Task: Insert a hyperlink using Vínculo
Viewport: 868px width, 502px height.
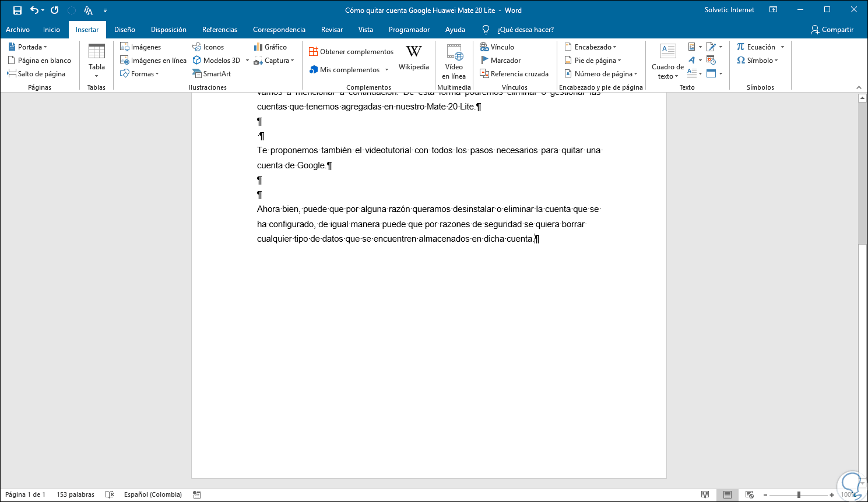Action: point(497,47)
